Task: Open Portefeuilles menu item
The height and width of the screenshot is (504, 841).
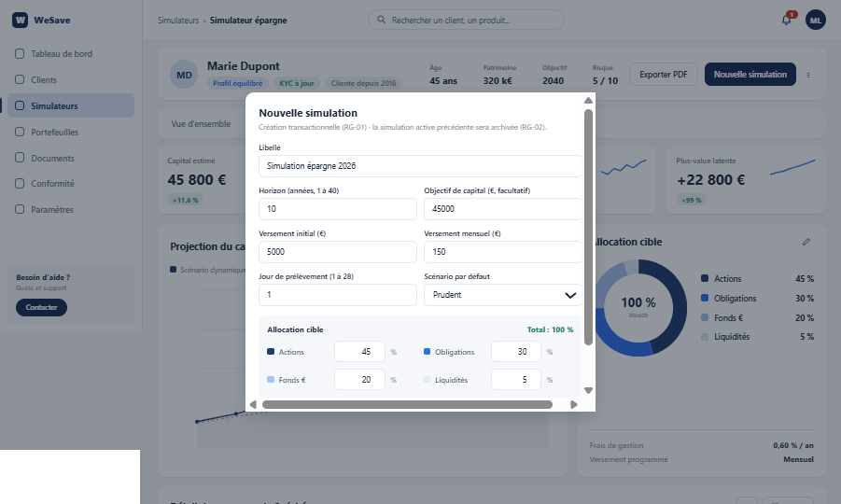Action: point(71,132)
